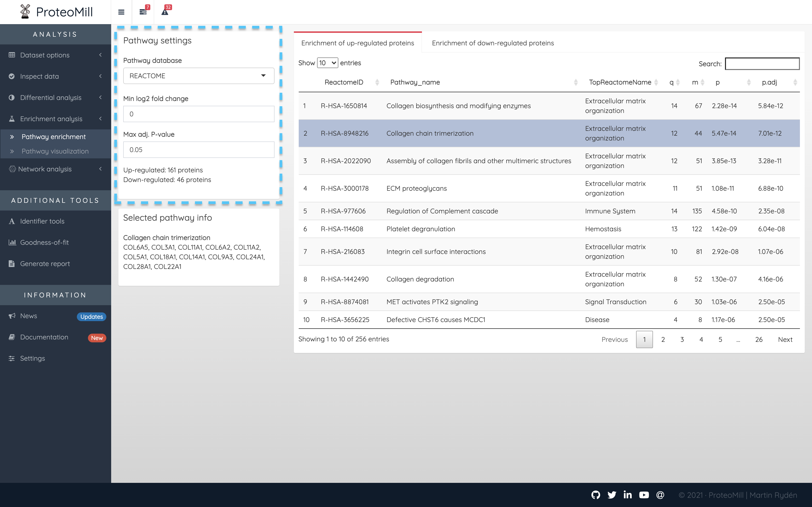
Task: Go to page 26 of the table
Action: (759, 339)
